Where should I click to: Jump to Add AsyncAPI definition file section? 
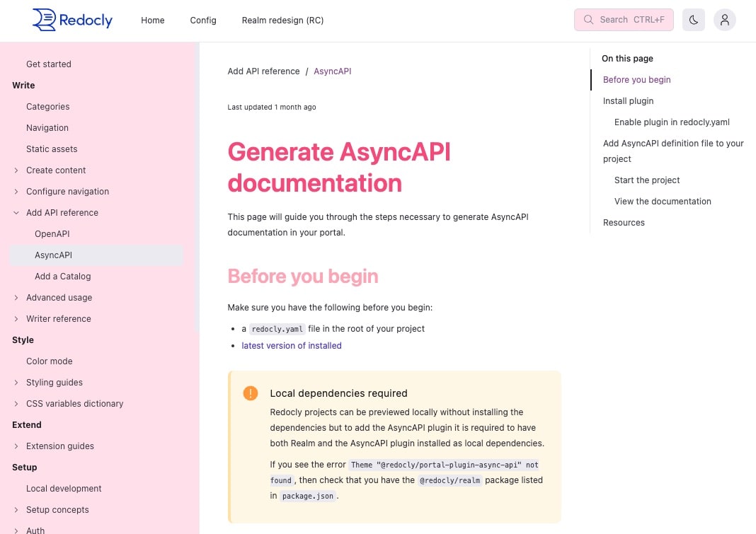click(673, 151)
